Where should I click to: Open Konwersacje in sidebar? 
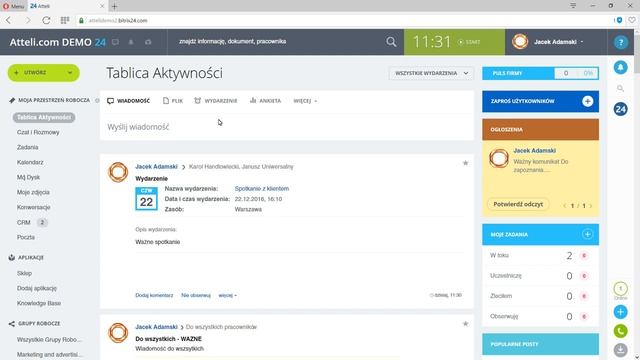33,207
